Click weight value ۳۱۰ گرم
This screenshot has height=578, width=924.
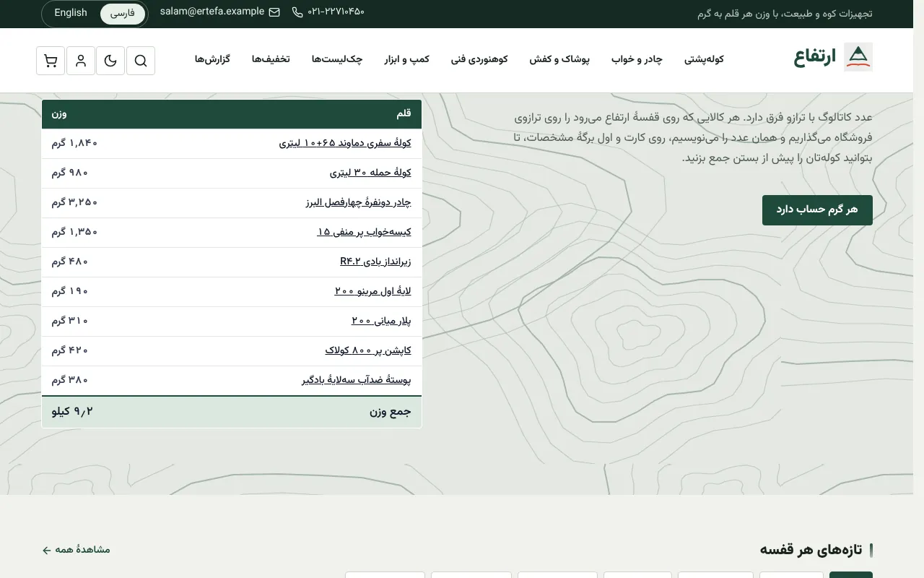click(x=69, y=322)
